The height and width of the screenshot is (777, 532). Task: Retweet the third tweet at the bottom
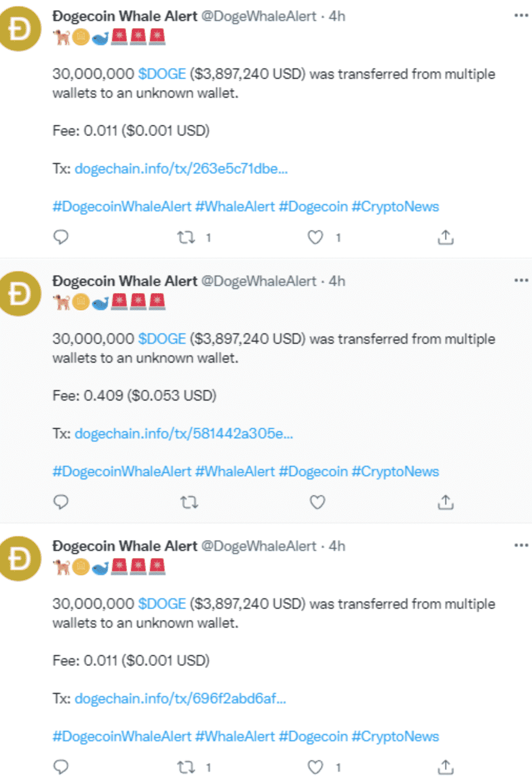click(x=186, y=767)
